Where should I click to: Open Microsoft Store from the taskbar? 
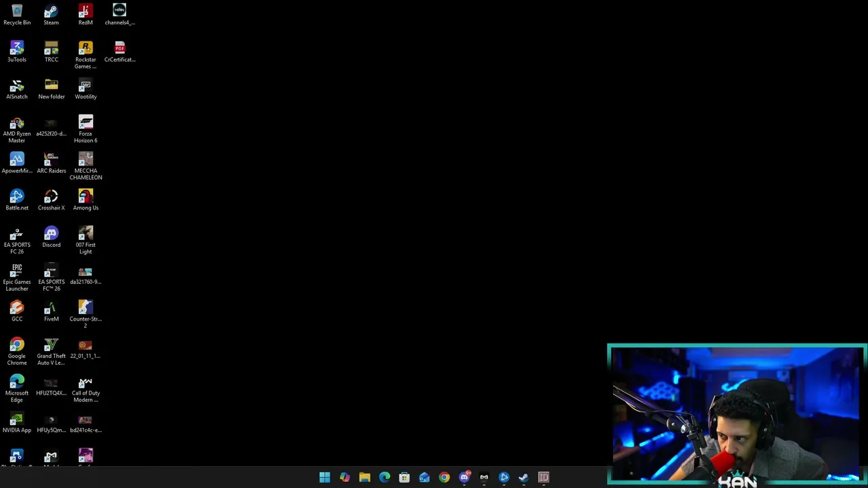(x=404, y=477)
